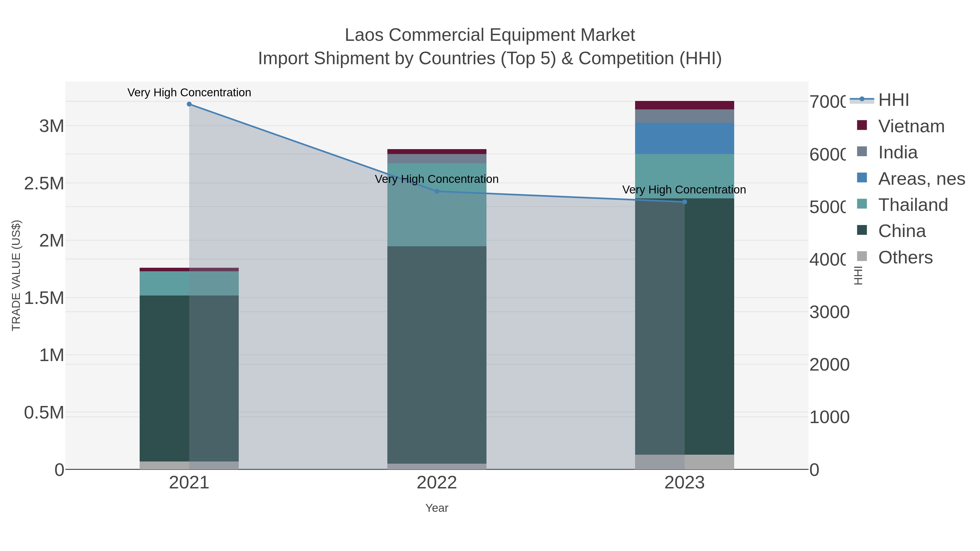Image resolution: width=980 pixels, height=551 pixels.
Task: Click the chart title Laos Commercial Equipment Market
Action: point(490,35)
